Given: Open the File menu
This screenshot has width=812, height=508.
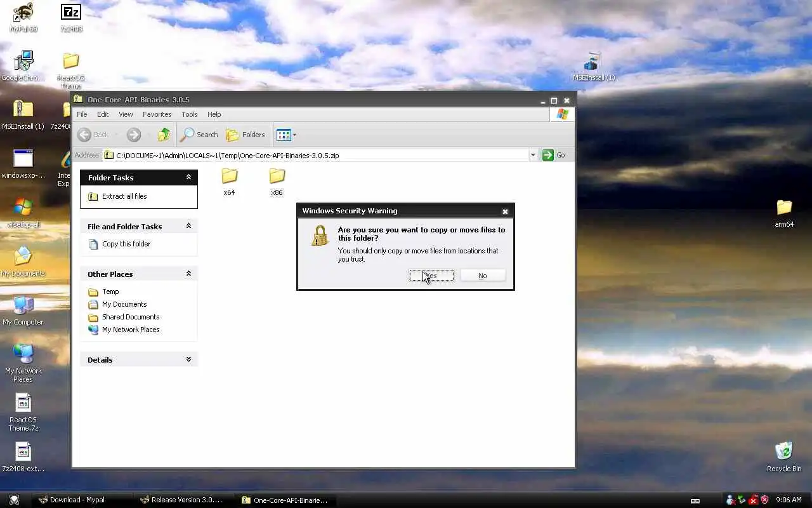Looking at the screenshot, I should click(x=82, y=114).
